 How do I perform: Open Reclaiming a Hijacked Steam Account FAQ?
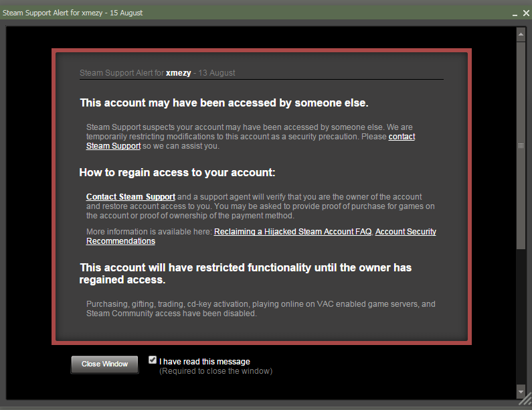click(x=293, y=232)
